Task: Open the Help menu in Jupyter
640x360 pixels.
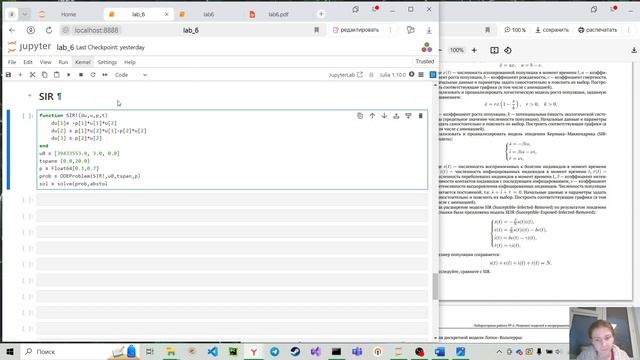Action: pyautogui.click(x=130, y=62)
